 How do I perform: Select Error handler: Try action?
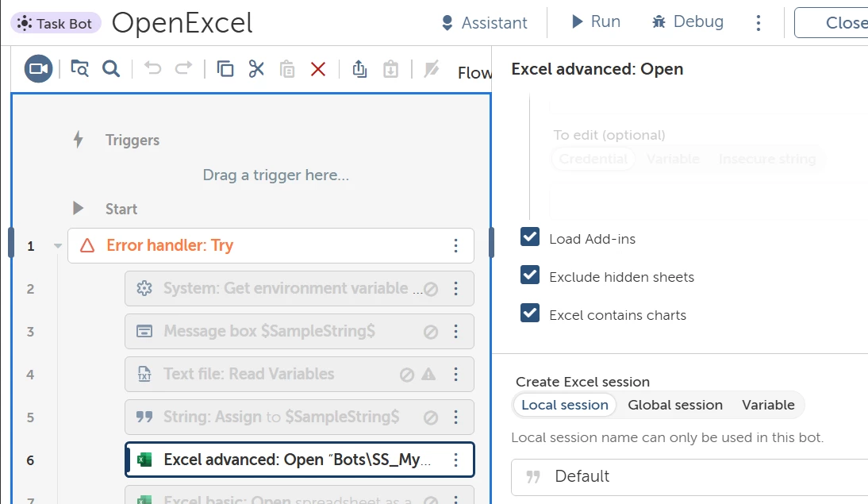coord(271,245)
